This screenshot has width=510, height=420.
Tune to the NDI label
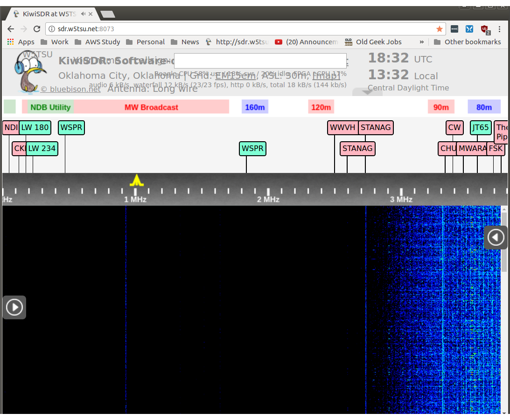pyautogui.click(x=11, y=128)
